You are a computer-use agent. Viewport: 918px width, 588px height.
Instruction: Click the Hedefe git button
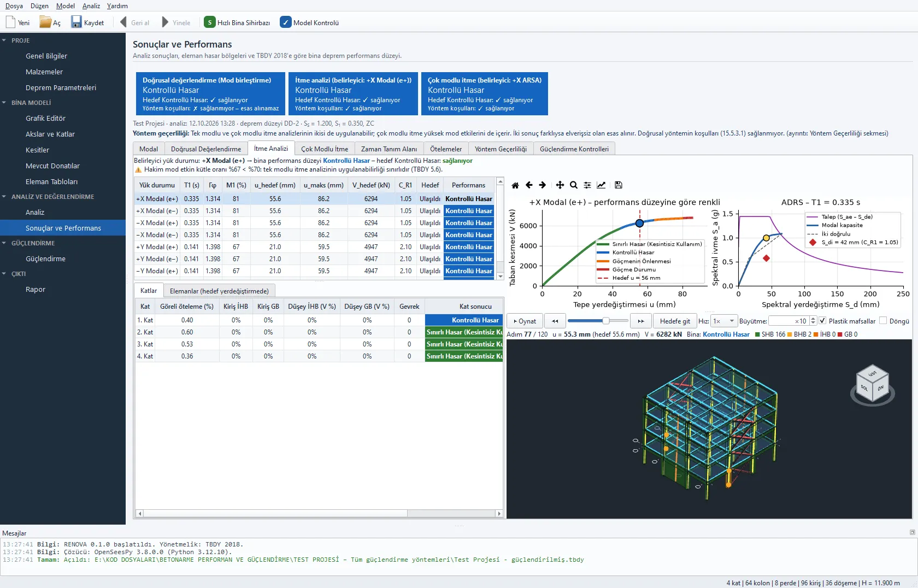[675, 321]
